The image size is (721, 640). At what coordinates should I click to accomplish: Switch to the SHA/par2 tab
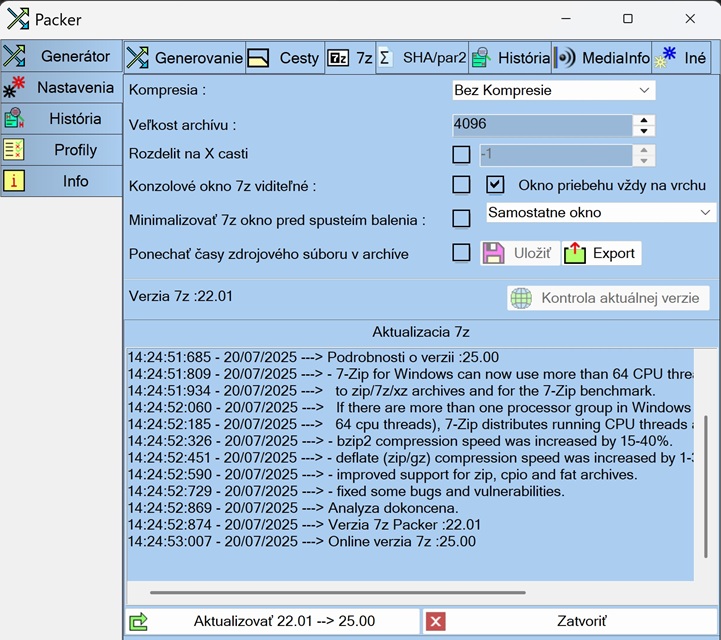coord(423,58)
